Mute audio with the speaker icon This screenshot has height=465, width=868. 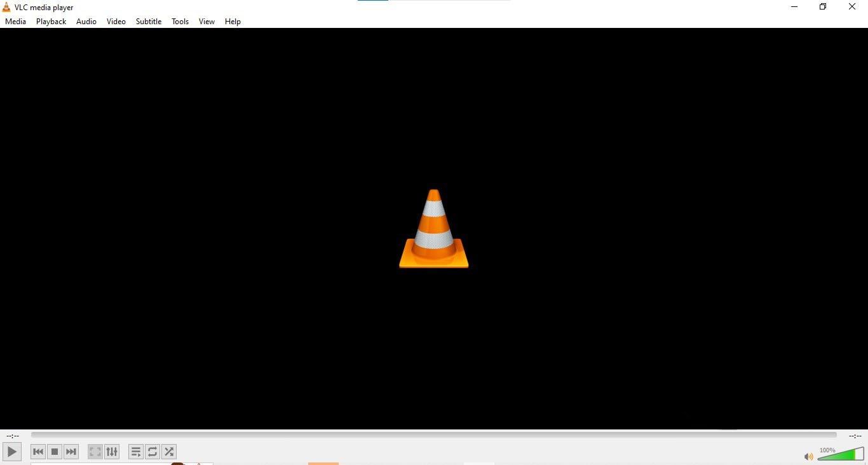[808, 456]
